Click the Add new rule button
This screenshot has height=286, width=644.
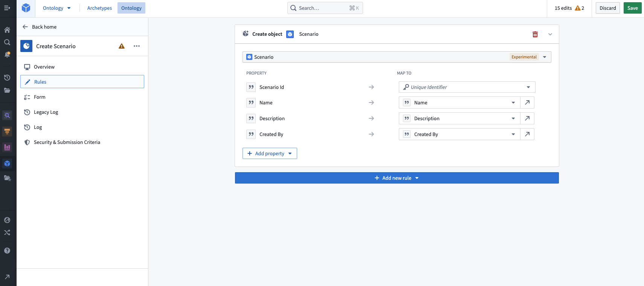click(397, 178)
